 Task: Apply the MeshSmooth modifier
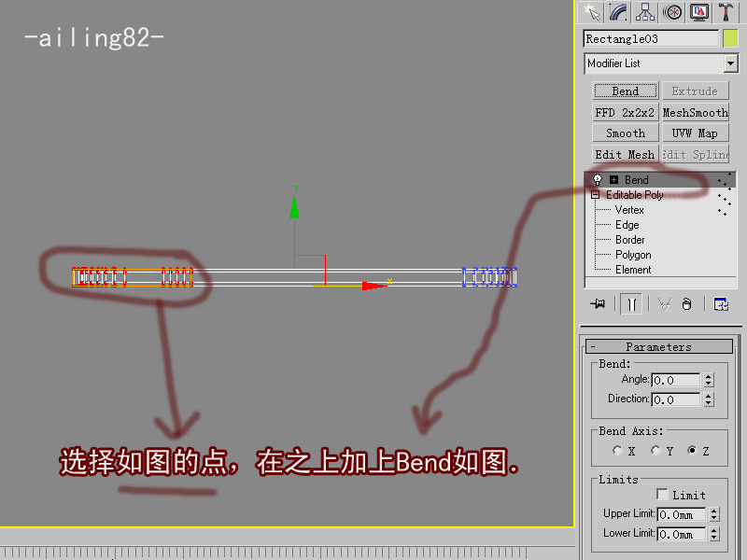point(695,112)
